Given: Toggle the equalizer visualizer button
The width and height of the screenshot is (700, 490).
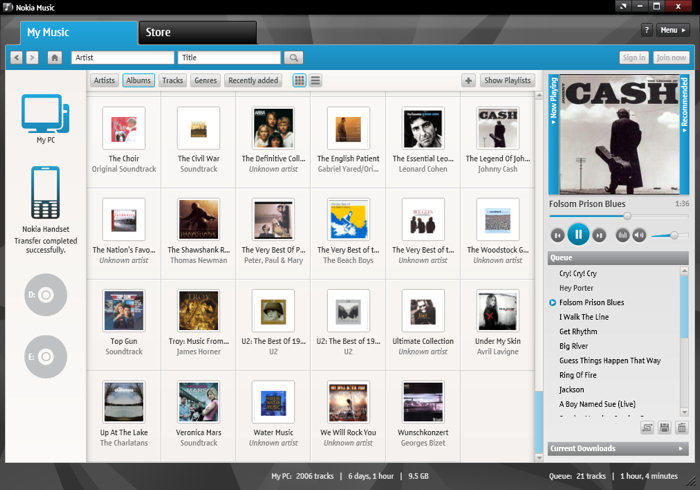Looking at the screenshot, I should pyautogui.click(x=622, y=235).
